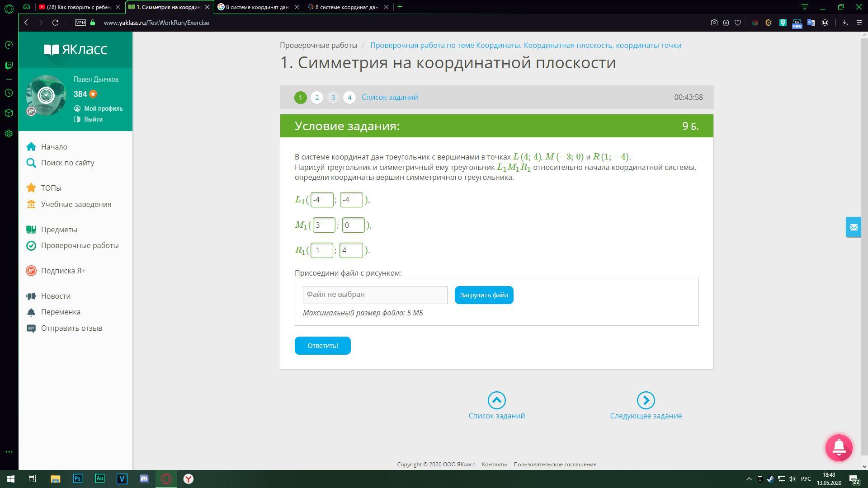Click the Проверочные работы sidebar menu item
Image resolution: width=868 pixels, height=488 pixels.
point(80,245)
